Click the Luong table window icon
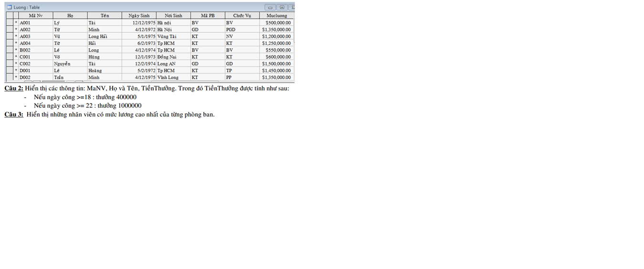The height and width of the screenshot is (269, 644). (x=9, y=7)
